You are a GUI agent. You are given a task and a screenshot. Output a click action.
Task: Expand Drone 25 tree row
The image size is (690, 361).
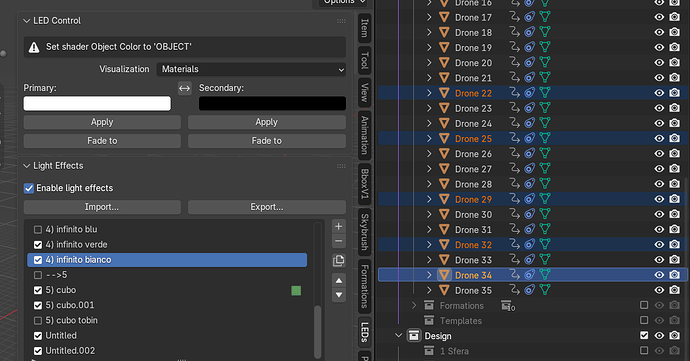(429, 139)
